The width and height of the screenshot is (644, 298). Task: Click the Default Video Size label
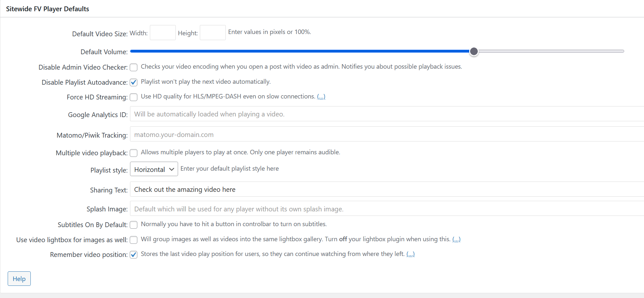pyautogui.click(x=100, y=34)
